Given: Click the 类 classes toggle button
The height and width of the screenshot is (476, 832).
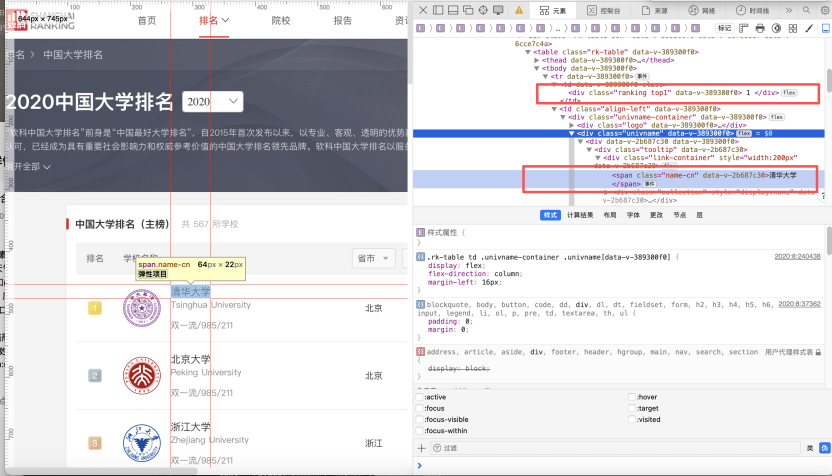Looking at the screenshot, I should click(810, 448).
